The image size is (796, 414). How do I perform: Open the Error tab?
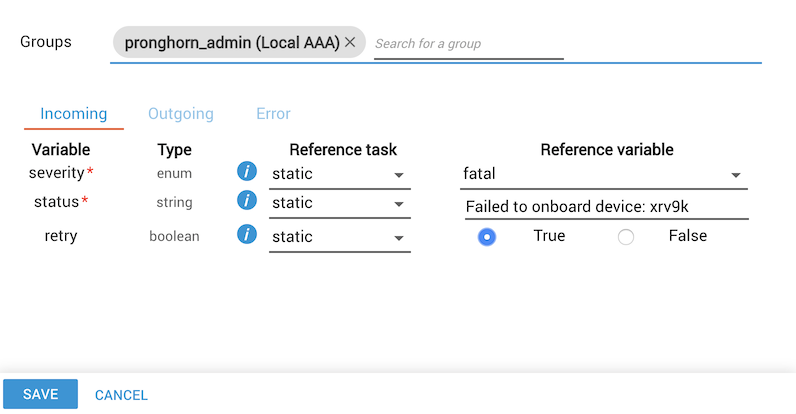[273, 114]
